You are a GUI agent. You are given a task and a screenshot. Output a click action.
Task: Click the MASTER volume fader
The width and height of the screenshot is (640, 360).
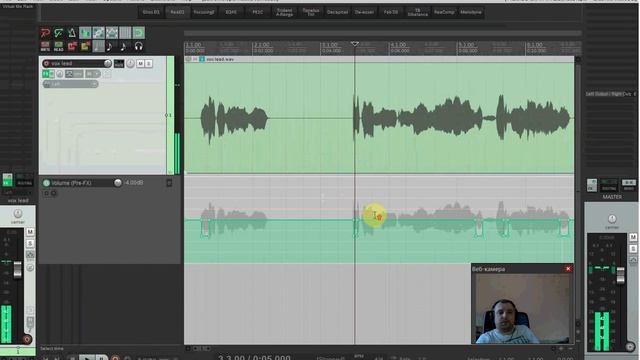pyautogui.click(x=620, y=275)
